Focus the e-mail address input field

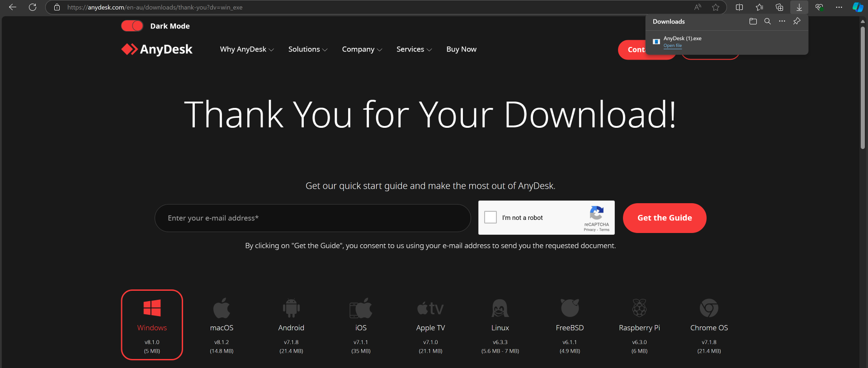(x=312, y=218)
